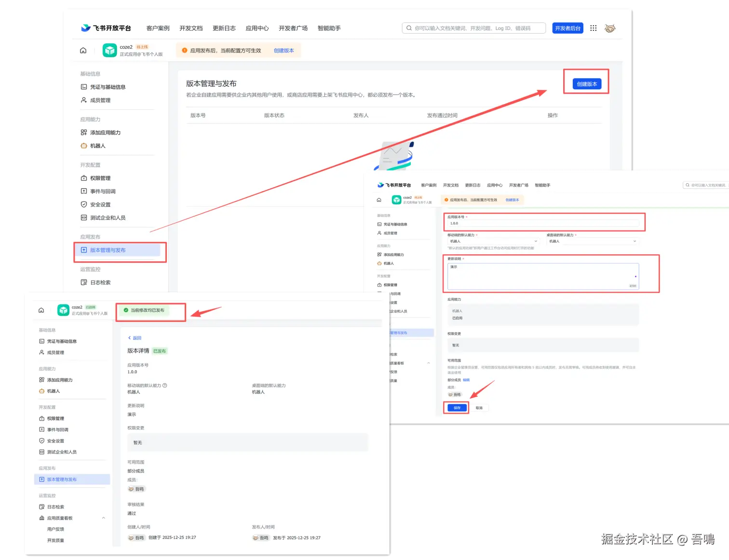Click the 返回 link on the version details page
The image size is (729, 560).
click(x=135, y=338)
